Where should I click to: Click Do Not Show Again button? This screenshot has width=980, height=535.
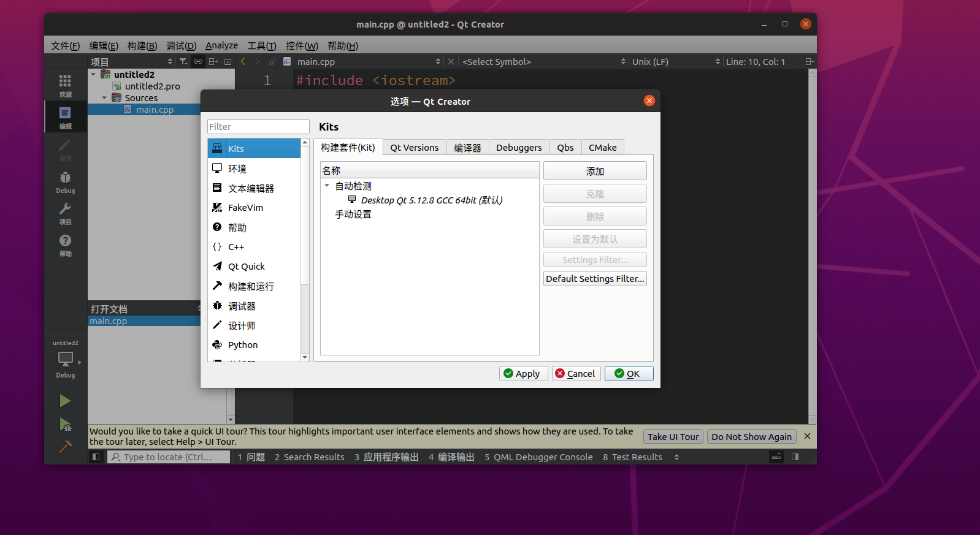pyautogui.click(x=751, y=436)
